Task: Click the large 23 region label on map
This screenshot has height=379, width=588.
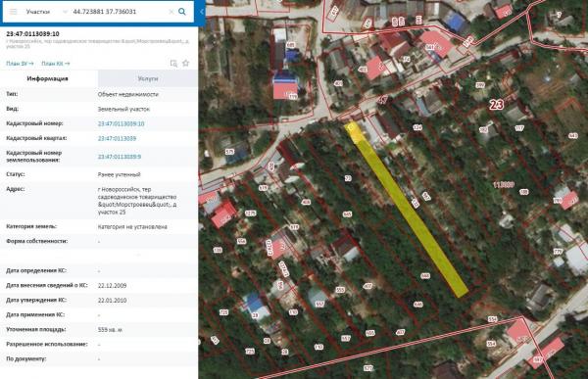Action: (x=496, y=104)
